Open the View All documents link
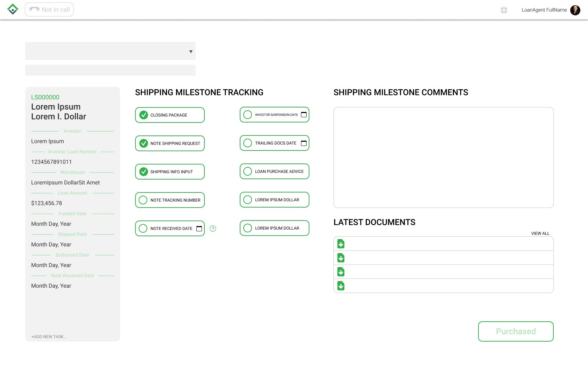 [540, 233]
